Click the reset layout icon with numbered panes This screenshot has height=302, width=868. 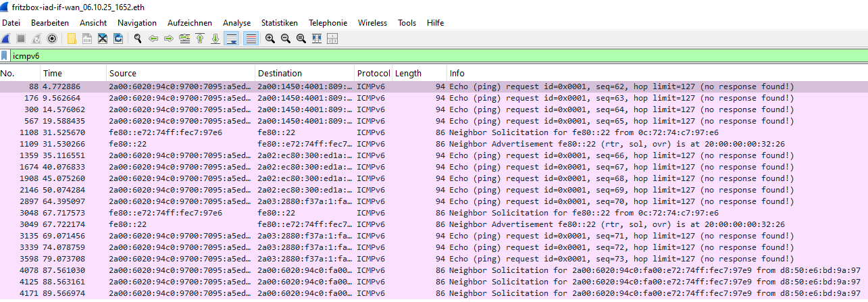point(332,39)
